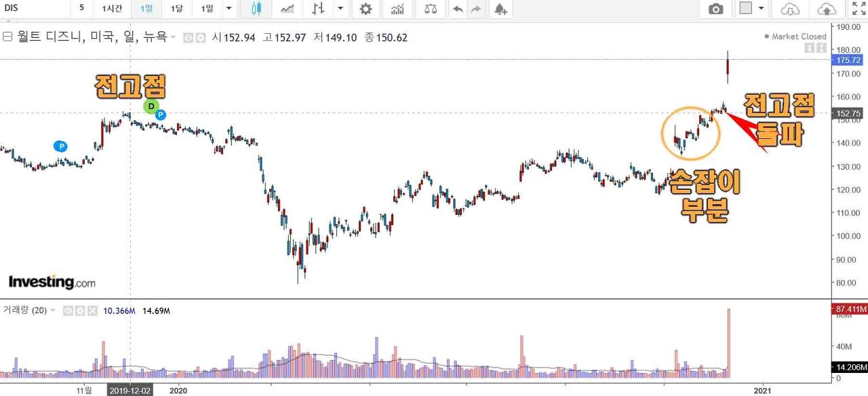Open the indicators icon
Viewport: 868px width, 396px height.
pyautogui.click(x=397, y=9)
